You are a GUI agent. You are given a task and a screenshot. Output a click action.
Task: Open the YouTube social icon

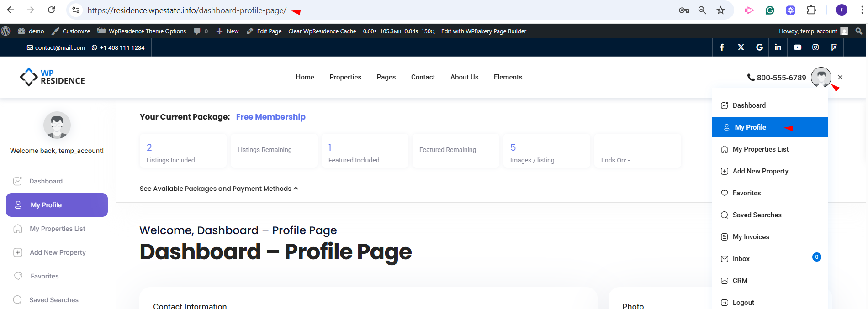coord(797,47)
